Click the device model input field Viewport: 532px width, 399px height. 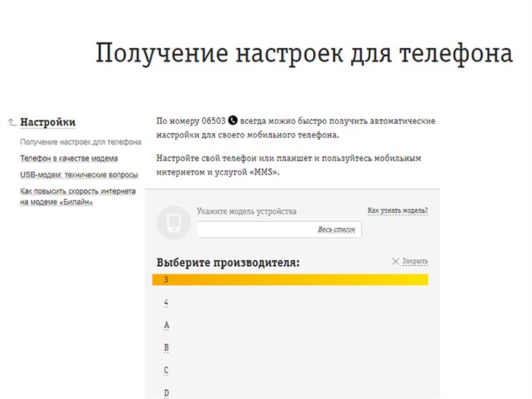click(279, 230)
